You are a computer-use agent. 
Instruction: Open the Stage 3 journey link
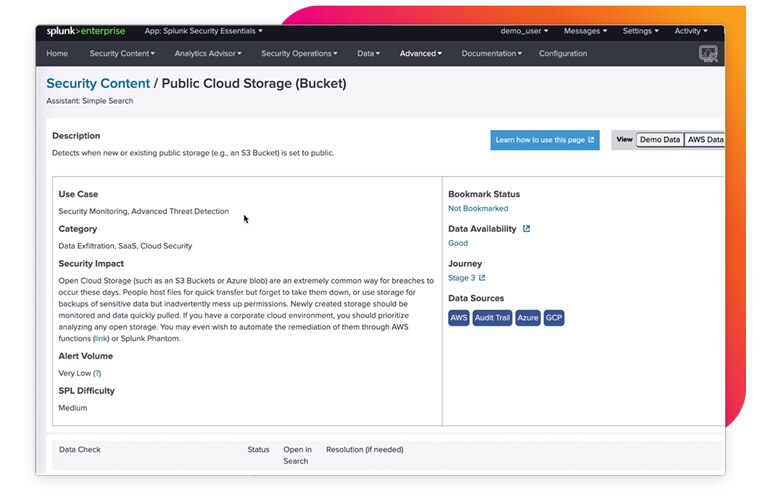461,278
